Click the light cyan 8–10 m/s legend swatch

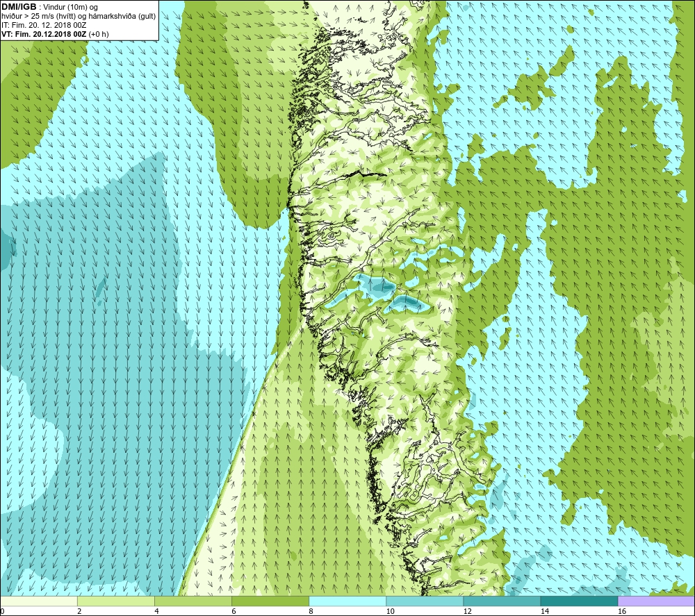(x=347, y=601)
